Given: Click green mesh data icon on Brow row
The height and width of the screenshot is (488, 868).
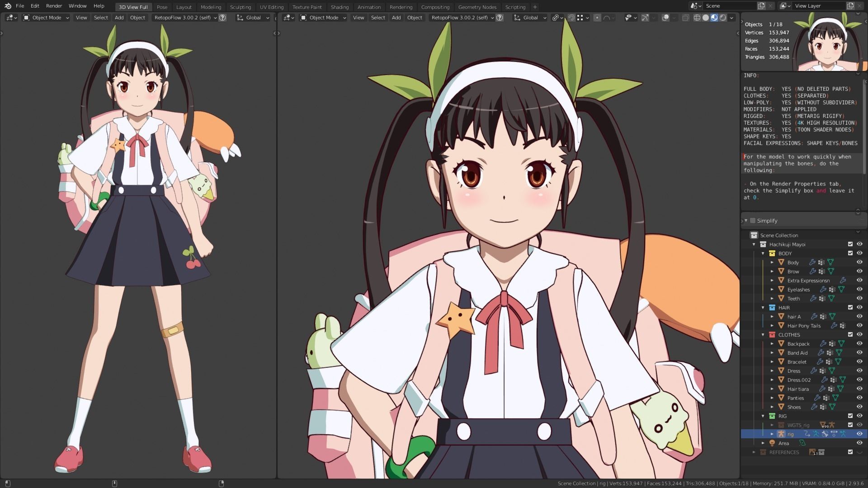Looking at the screenshot, I should point(830,271).
